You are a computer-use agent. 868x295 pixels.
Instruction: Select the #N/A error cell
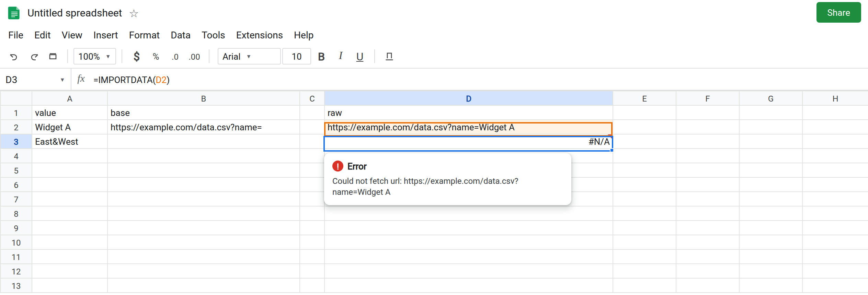pos(469,143)
